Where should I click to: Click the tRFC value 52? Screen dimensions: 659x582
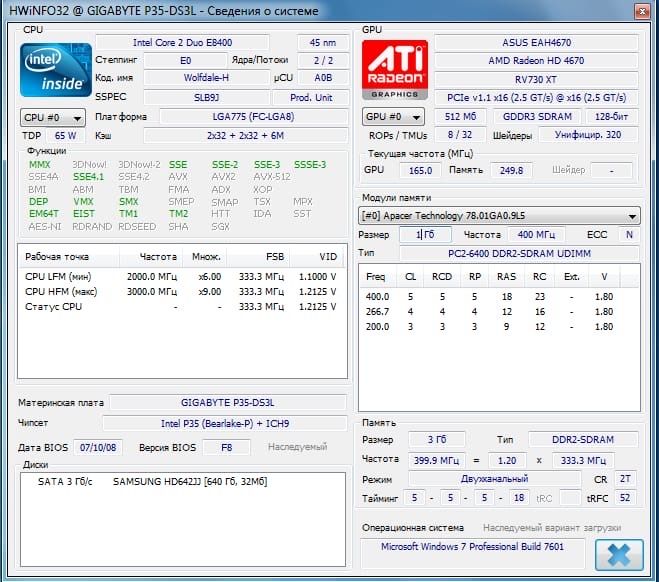(x=625, y=498)
